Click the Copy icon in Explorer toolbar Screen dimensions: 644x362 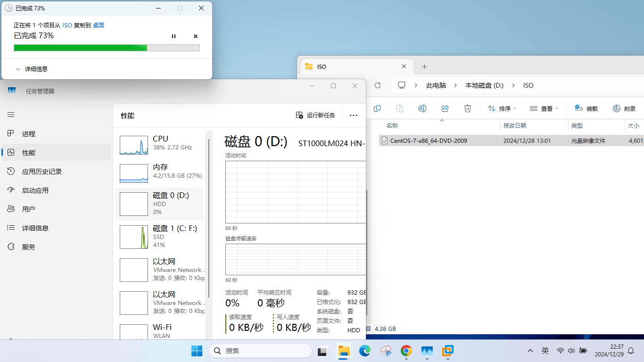point(377,108)
